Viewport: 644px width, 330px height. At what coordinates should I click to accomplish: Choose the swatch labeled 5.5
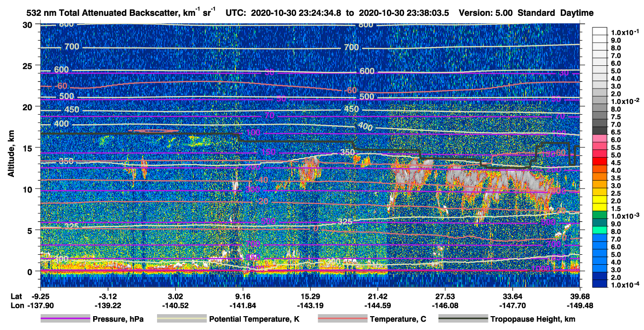pos(600,146)
